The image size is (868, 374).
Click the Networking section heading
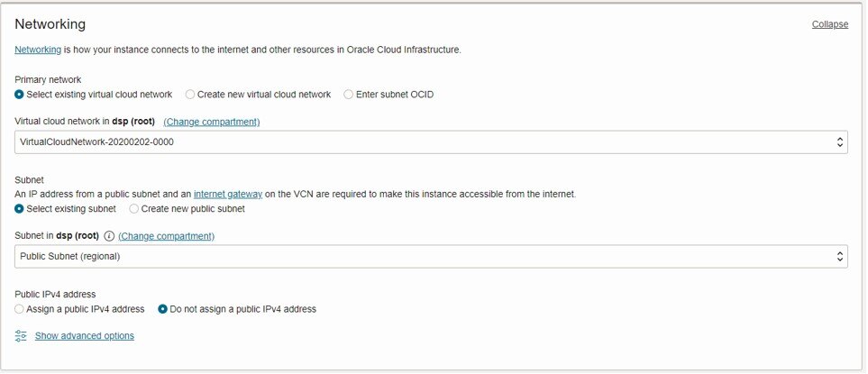click(x=50, y=24)
